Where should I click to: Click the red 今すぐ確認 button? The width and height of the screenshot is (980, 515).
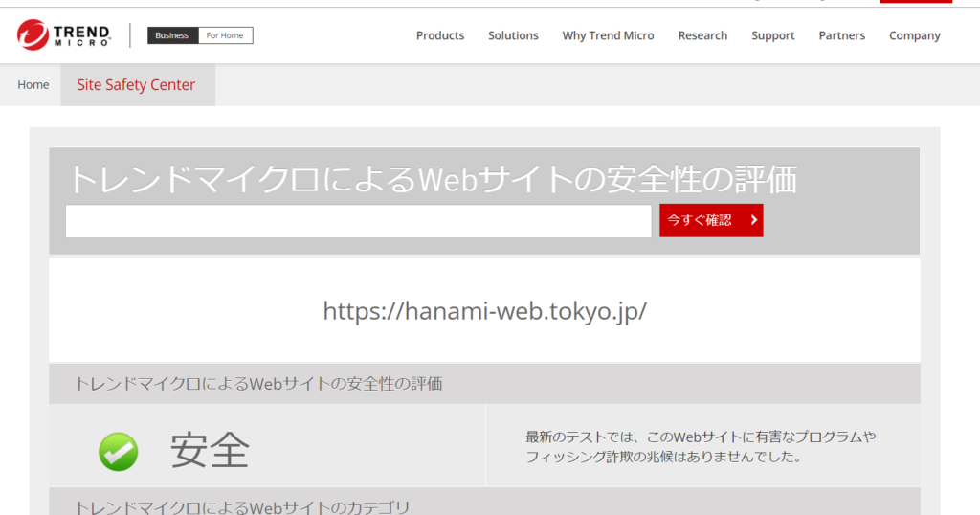pyautogui.click(x=711, y=220)
